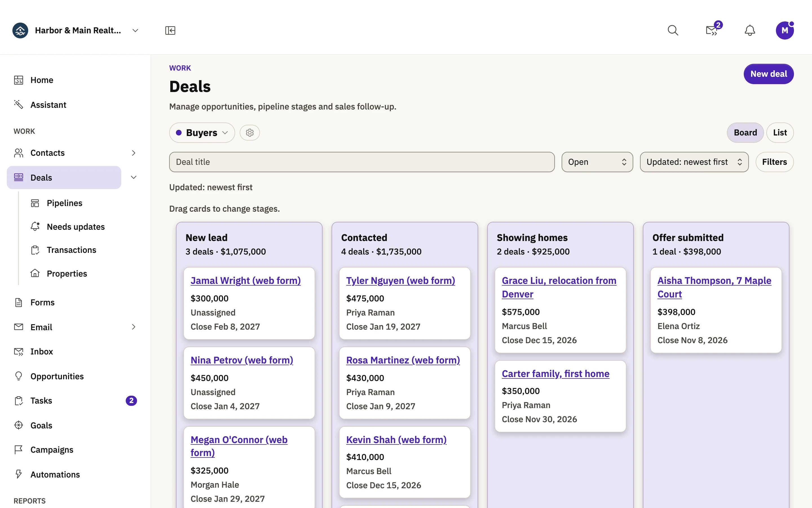
Task: Expand the Contacts submenu chevron
Action: (x=134, y=153)
